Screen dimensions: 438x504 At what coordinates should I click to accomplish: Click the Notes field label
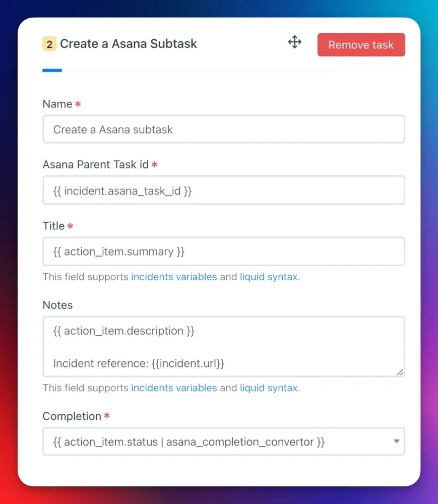pyautogui.click(x=58, y=305)
